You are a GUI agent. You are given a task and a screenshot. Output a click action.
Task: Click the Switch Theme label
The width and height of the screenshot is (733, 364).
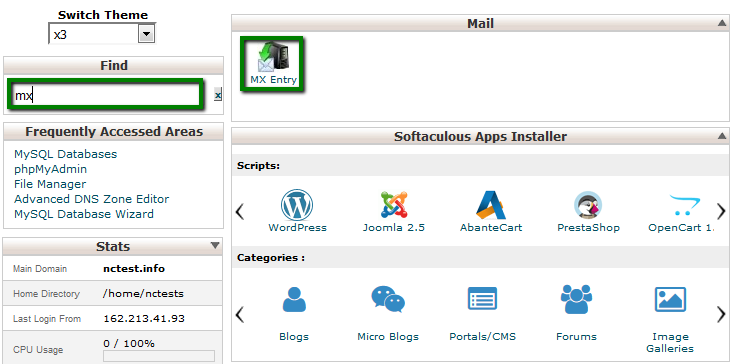[103, 14]
